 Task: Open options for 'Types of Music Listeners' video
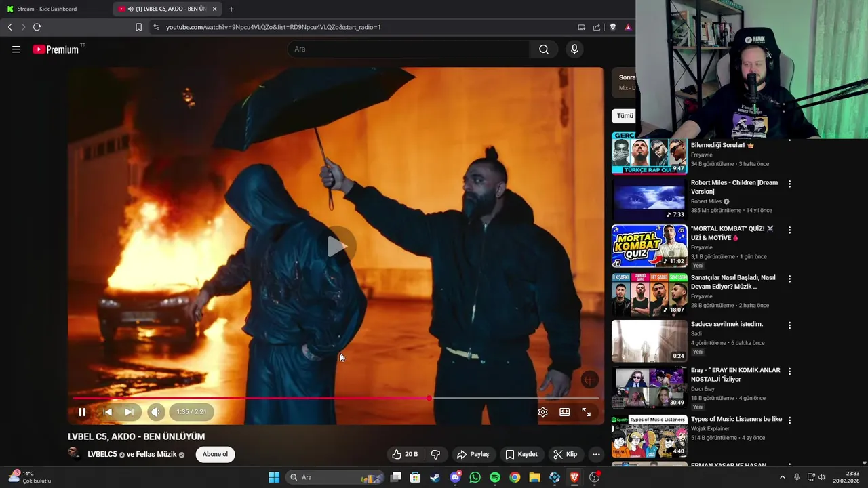click(789, 420)
